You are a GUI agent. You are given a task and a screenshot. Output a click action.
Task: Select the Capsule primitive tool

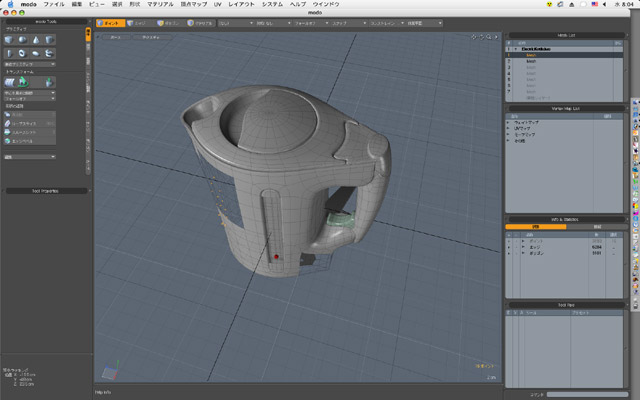9,53
